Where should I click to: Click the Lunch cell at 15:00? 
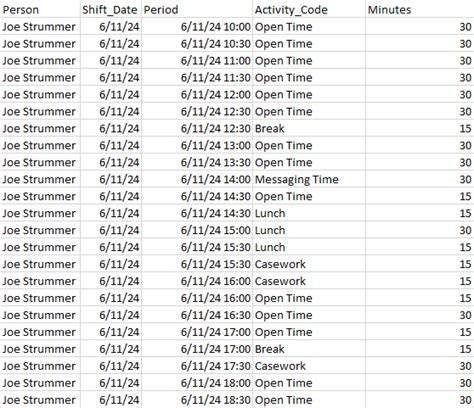[309, 230]
